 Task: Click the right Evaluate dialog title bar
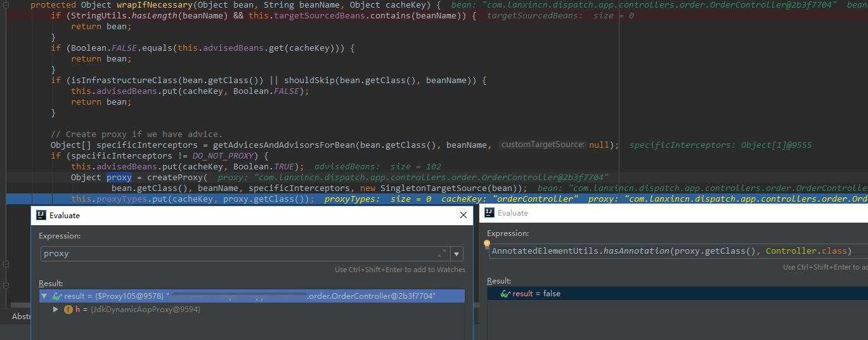[674, 213]
